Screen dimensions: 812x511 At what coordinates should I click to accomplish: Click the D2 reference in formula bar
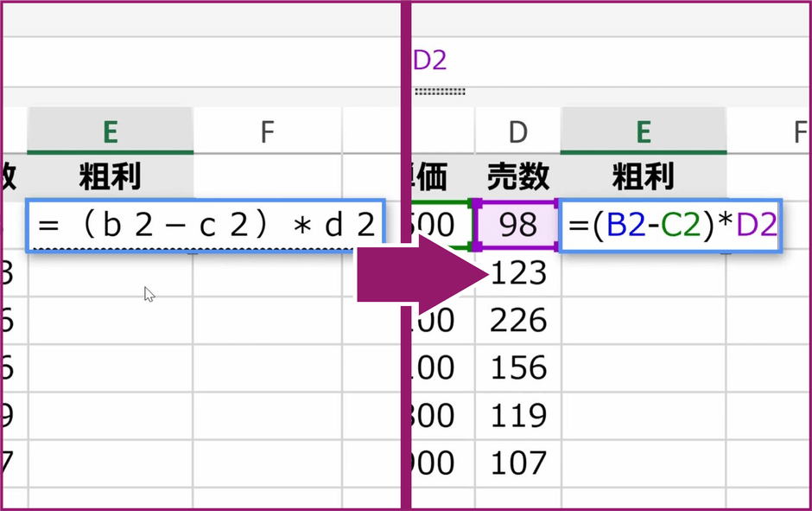point(429,61)
